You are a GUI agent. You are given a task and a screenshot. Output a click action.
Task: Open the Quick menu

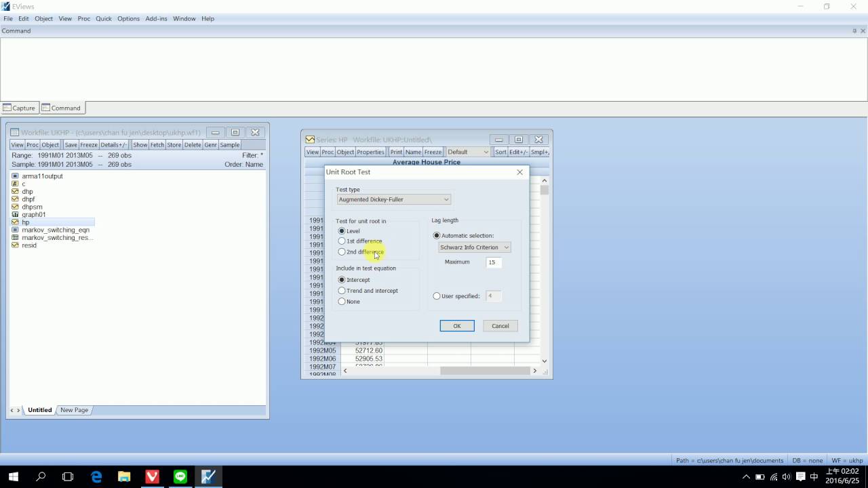pos(104,18)
